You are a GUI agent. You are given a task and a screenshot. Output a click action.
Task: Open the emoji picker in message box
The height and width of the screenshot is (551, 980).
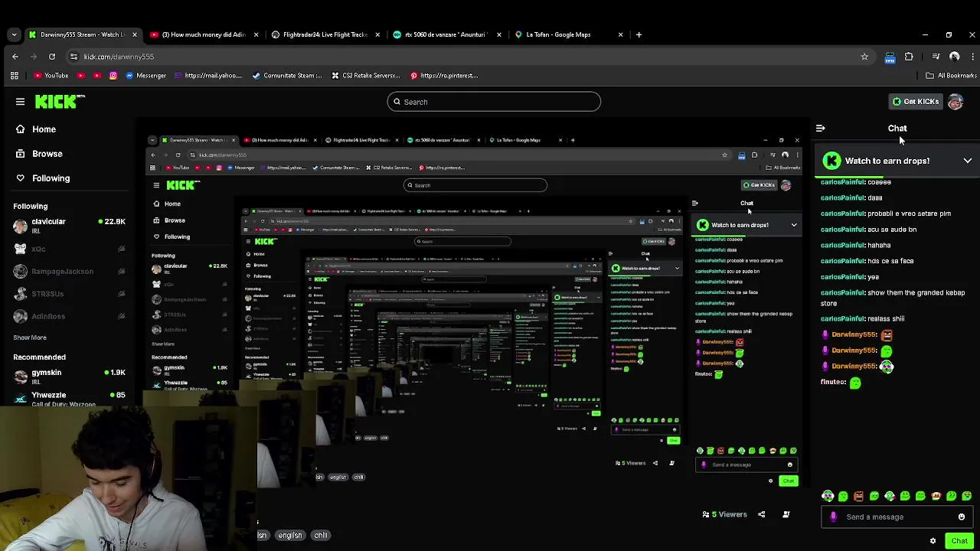(962, 517)
